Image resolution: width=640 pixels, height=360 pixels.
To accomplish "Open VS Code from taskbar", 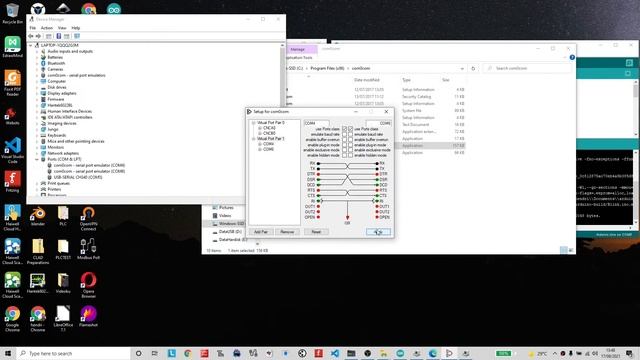I will click(x=335, y=353).
